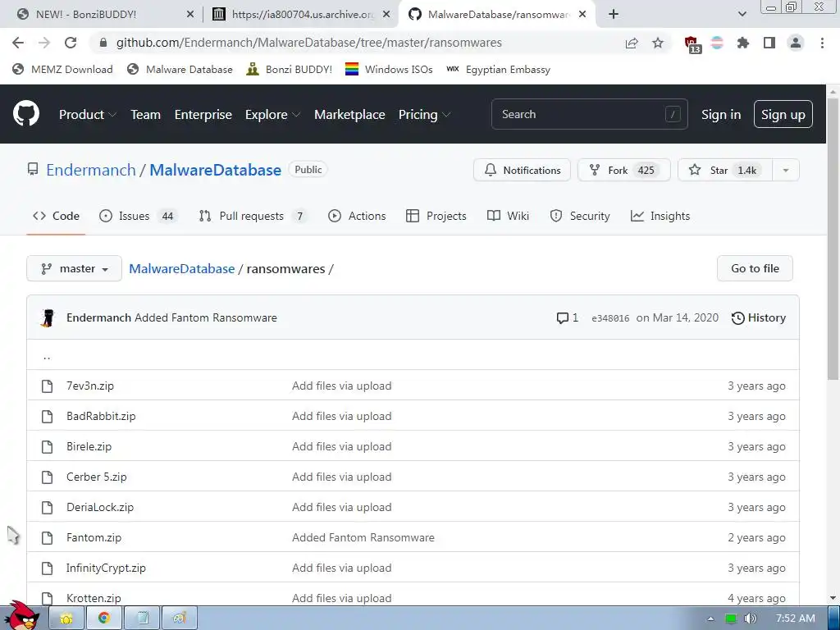
Task: Open the Windows ISOs bookmark
Action: tap(389, 69)
